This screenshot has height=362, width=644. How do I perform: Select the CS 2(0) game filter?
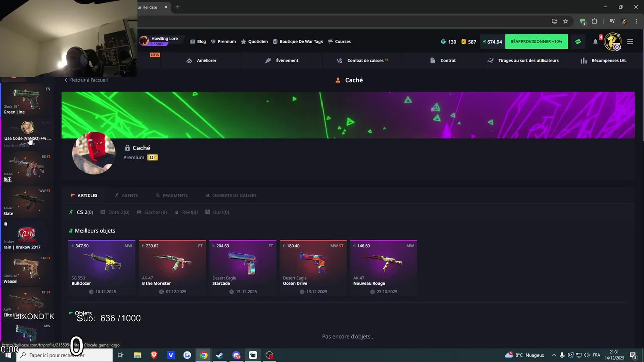[x=81, y=212]
